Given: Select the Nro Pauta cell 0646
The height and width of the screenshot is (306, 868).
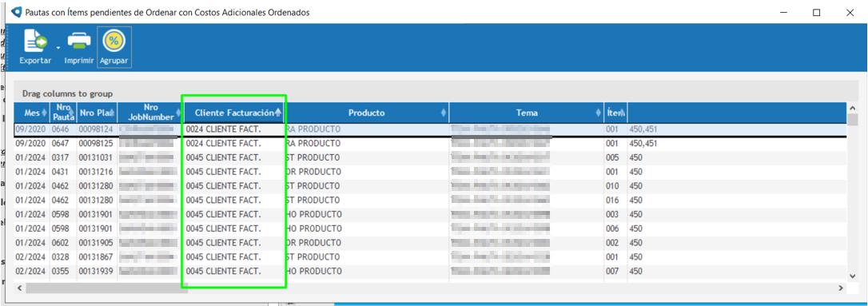Looking at the screenshot, I should (x=60, y=129).
